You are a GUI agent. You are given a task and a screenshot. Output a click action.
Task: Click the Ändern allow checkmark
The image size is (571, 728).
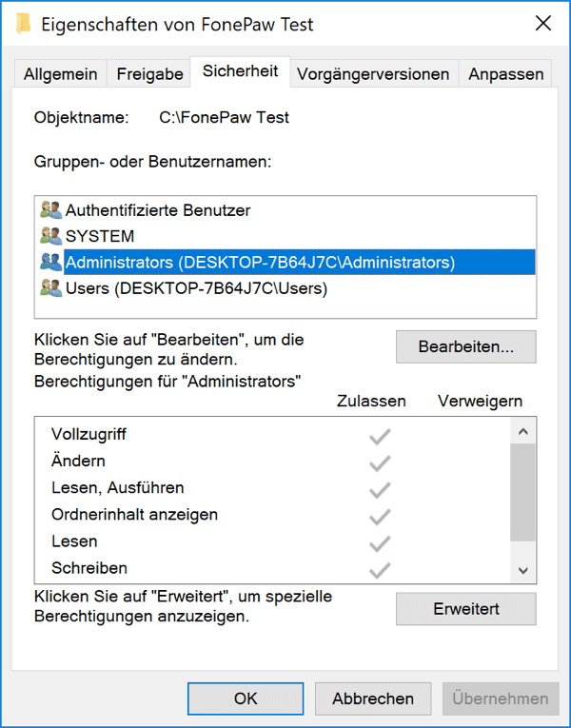point(380,462)
